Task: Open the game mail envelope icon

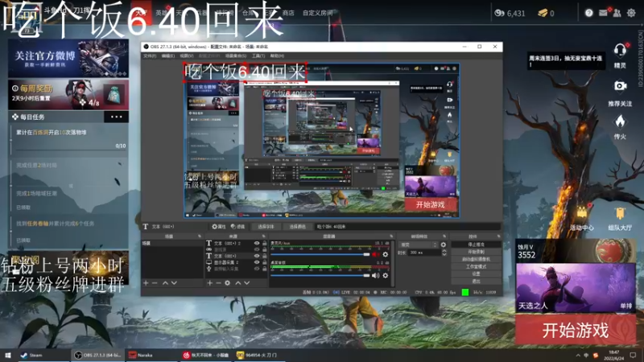Action: [603, 13]
